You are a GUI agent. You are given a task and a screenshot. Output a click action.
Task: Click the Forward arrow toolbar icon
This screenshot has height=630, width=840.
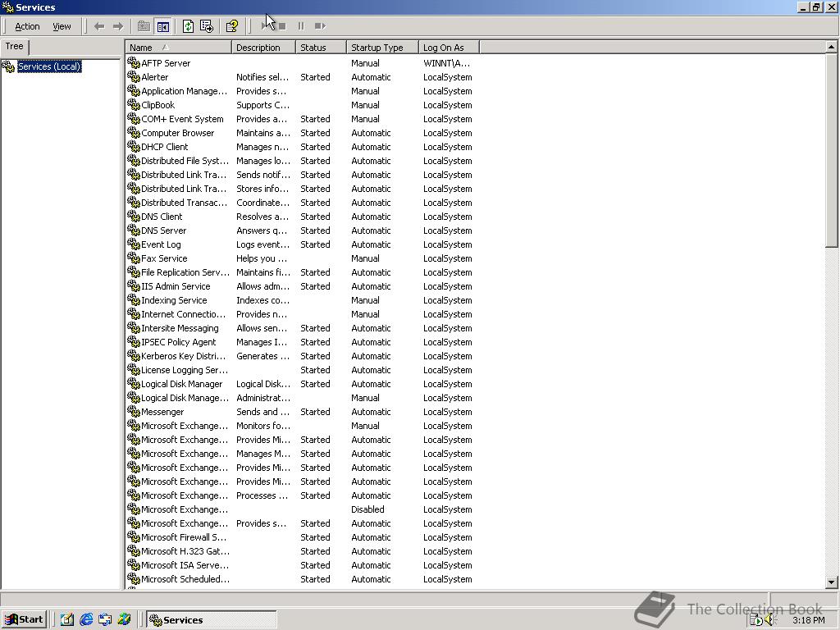[118, 26]
